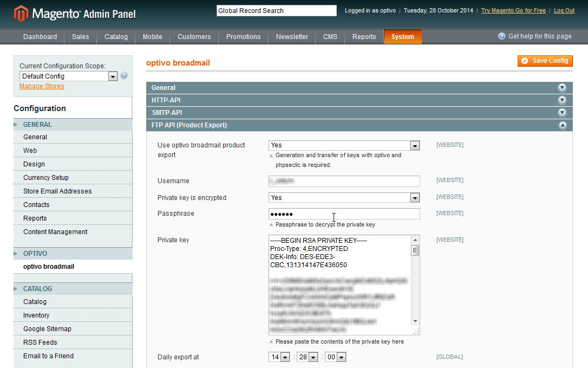Open the Customers menu
Image resolution: width=588 pixels, height=368 pixels.
pos(194,37)
